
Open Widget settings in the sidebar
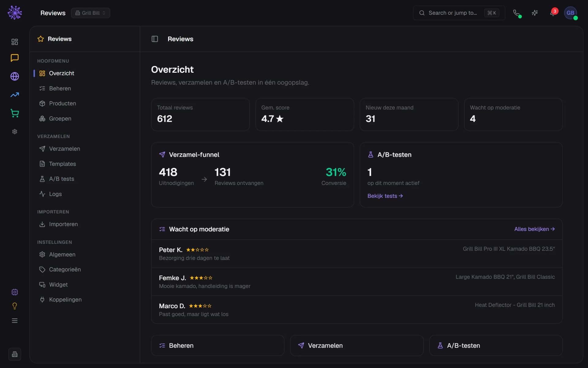85,285
